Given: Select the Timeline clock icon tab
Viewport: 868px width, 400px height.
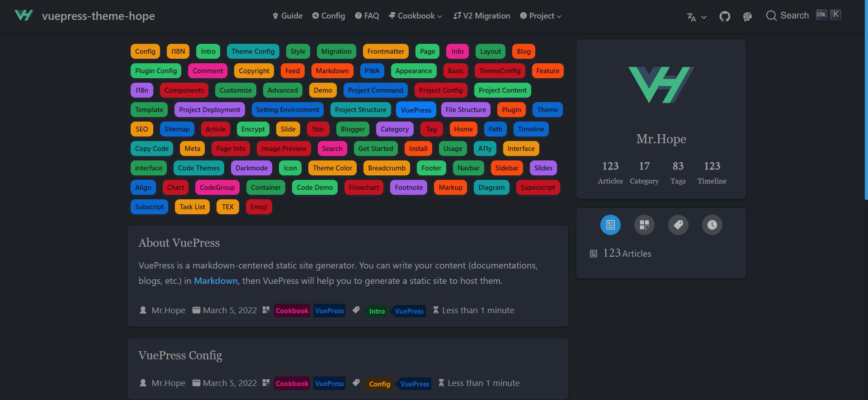Looking at the screenshot, I should pos(712,225).
